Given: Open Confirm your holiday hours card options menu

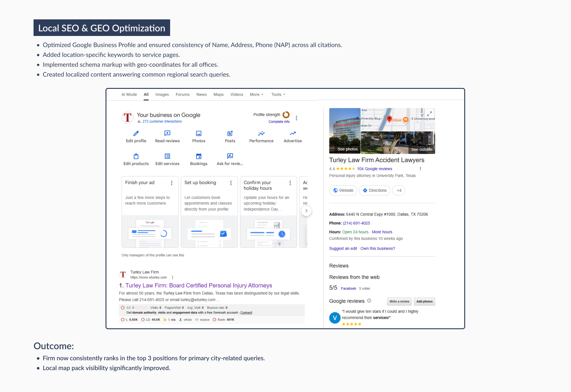Looking at the screenshot, I should (x=290, y=183).
